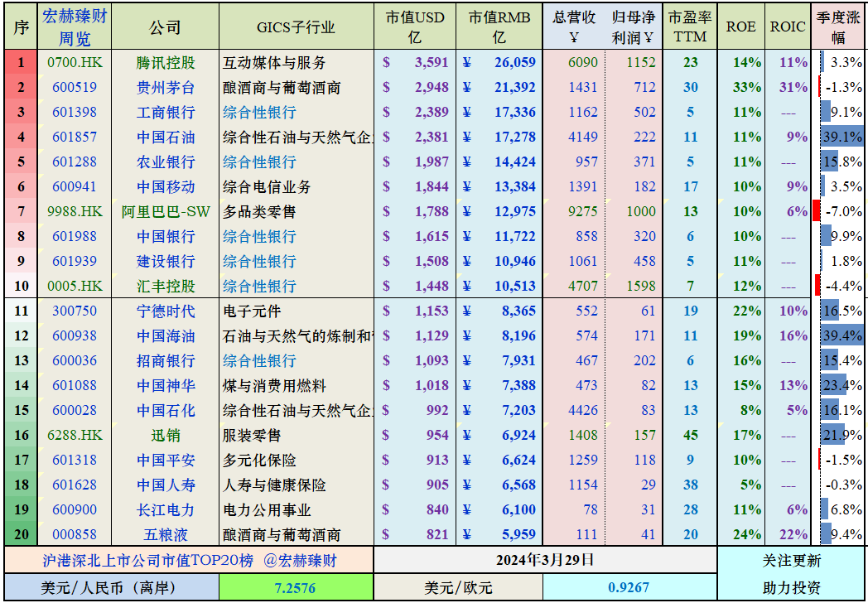Select 中国石油 company cell
Image resolution: width=868 pixels, height=603 pixels.
pos(166,137)
